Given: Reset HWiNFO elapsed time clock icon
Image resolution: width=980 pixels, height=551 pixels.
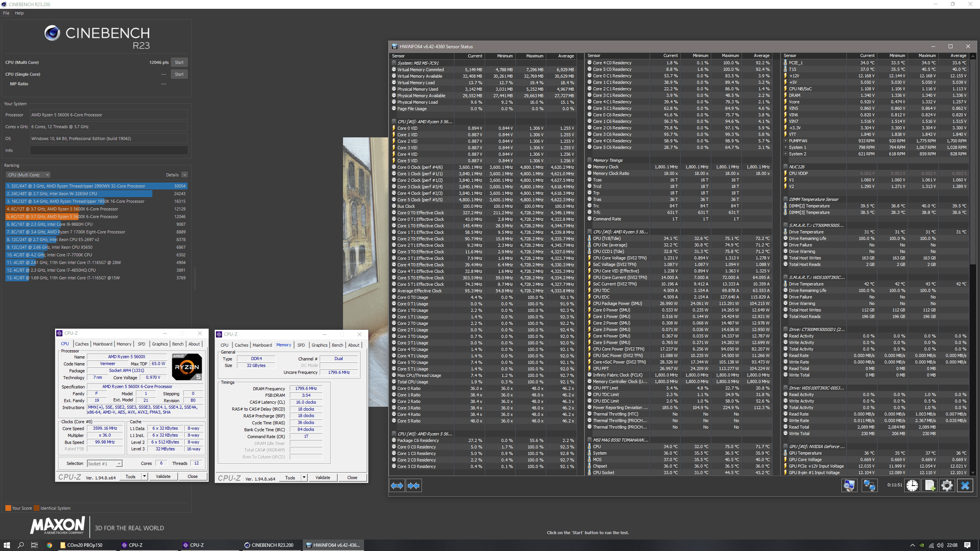Looking at the screenshot, I should pos(912,486).
